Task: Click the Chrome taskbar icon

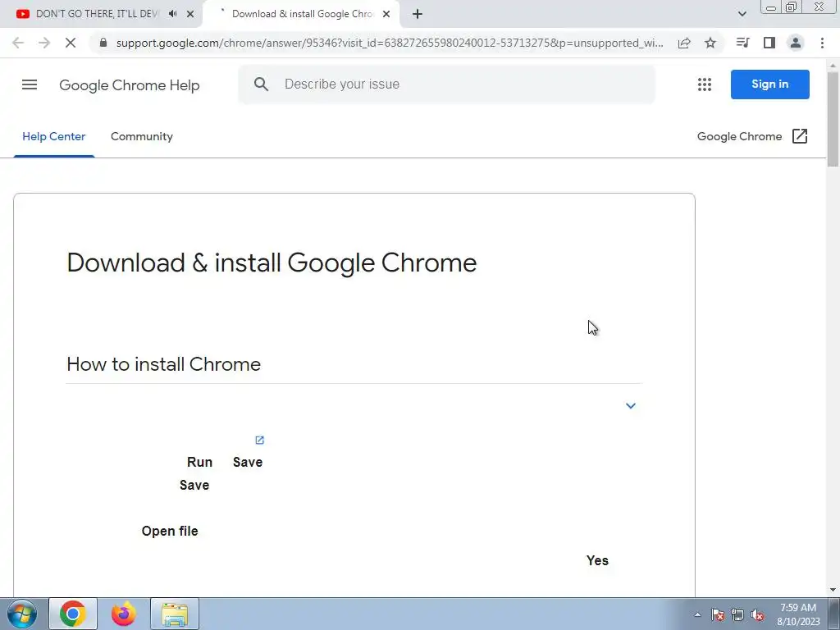Action: pyautogui.click(x=73, y=614)
